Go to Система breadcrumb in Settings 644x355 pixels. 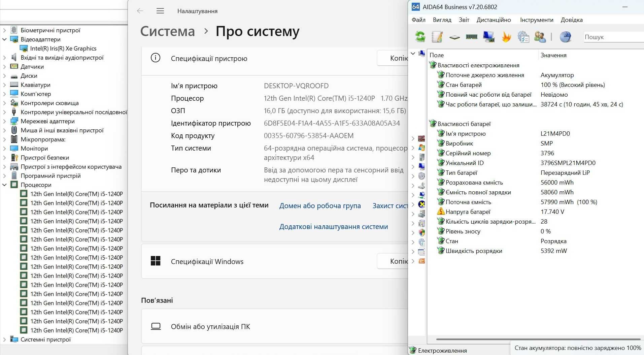(167, 31)
